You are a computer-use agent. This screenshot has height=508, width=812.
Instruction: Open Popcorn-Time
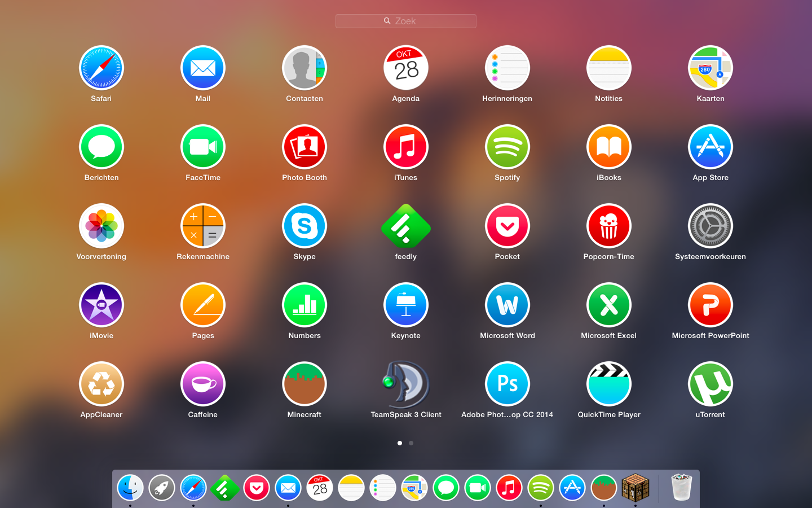[x=609, y=226]
